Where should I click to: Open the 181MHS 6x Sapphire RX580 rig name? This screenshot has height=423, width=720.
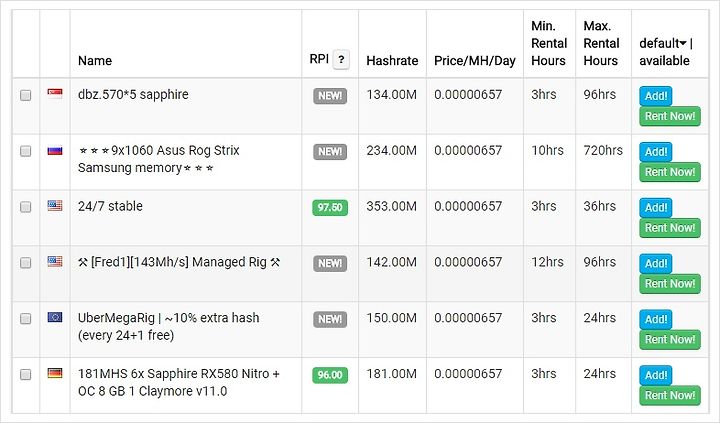tap(179, 382)
